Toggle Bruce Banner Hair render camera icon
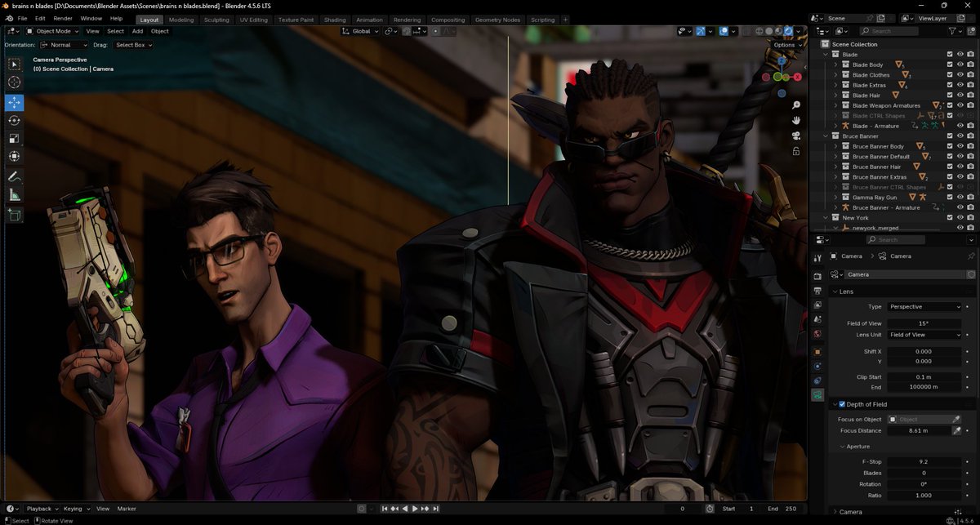This screenshot has height=525, width=980. click(970, 167)
